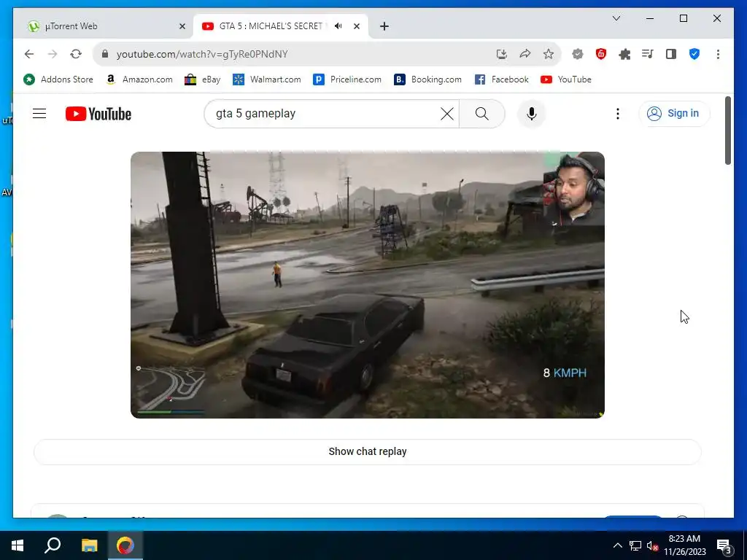Viewport: 747px width, 560px height.
Task: Open the gray badge extension icon
Action: 578,54
